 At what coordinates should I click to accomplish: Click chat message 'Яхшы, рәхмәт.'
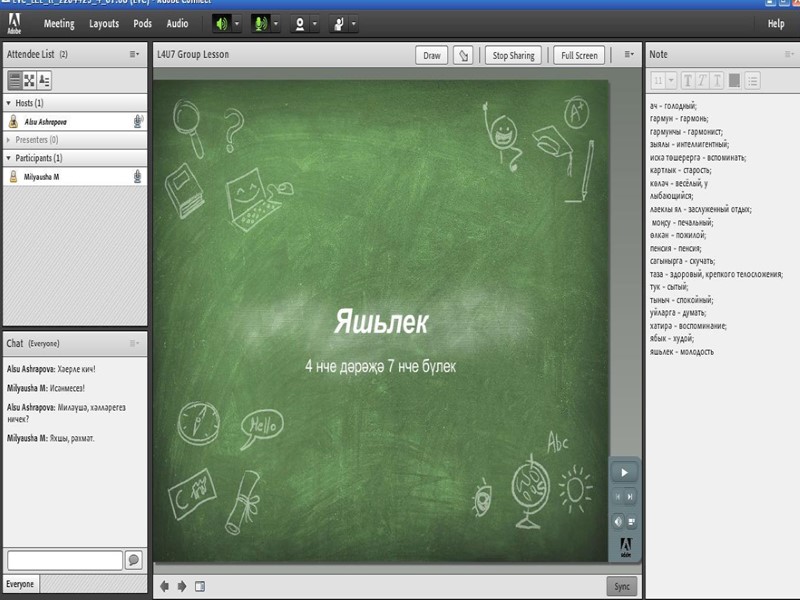pyautogui.click(x=72, y=438)
